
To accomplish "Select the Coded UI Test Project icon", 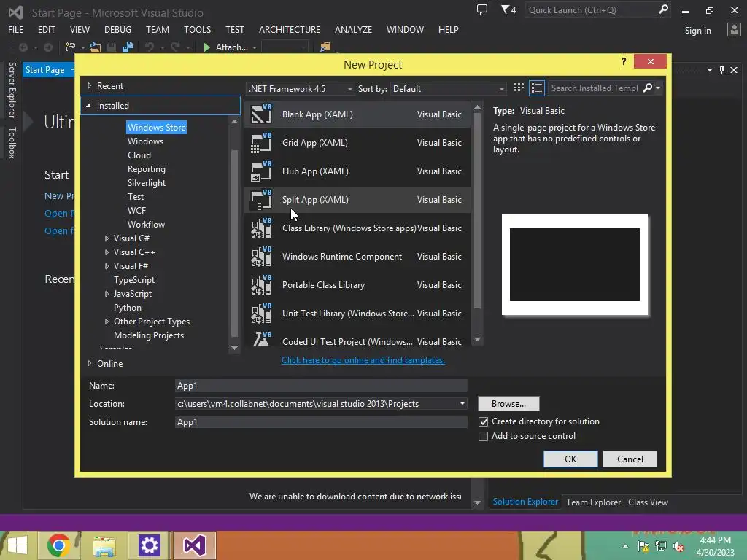I will pos(261,339).
